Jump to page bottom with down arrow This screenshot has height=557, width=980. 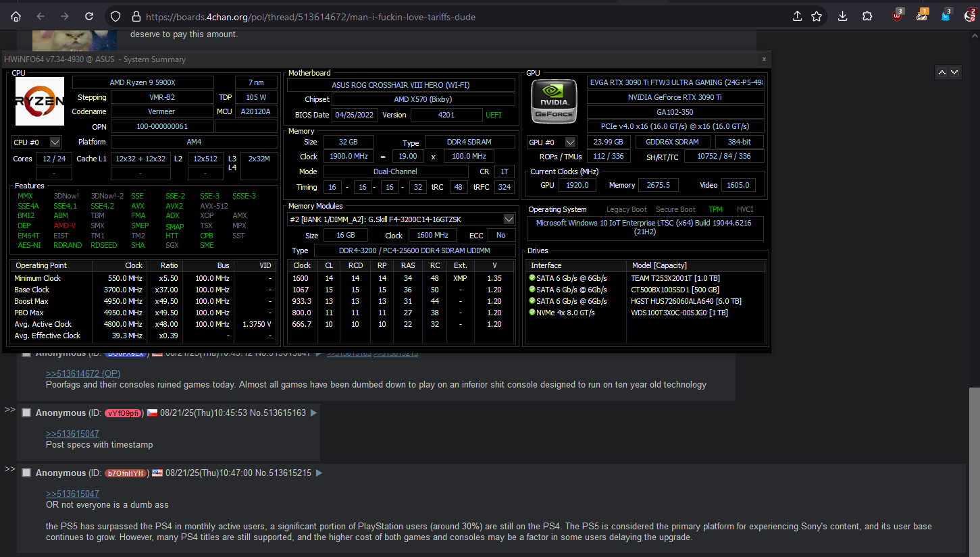954,72
